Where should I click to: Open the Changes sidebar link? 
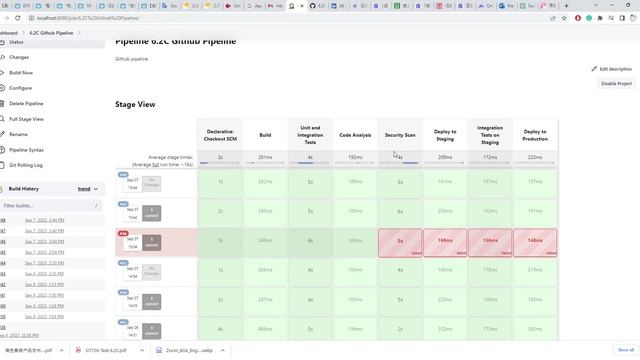point(19,57)
